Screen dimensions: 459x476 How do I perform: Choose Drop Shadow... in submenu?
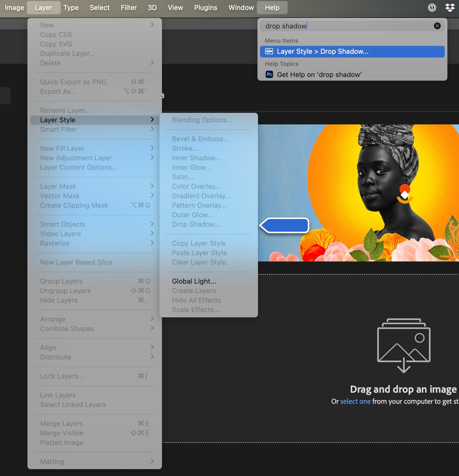[208, 224]
